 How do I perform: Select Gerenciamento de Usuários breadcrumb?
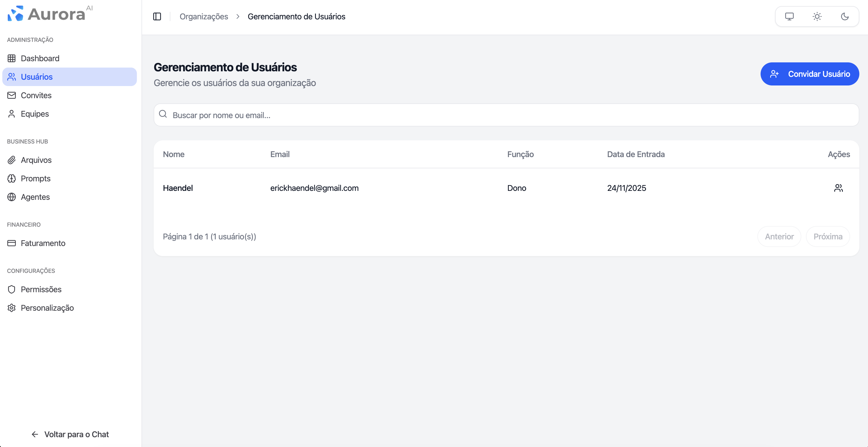[x=296, y=16]
